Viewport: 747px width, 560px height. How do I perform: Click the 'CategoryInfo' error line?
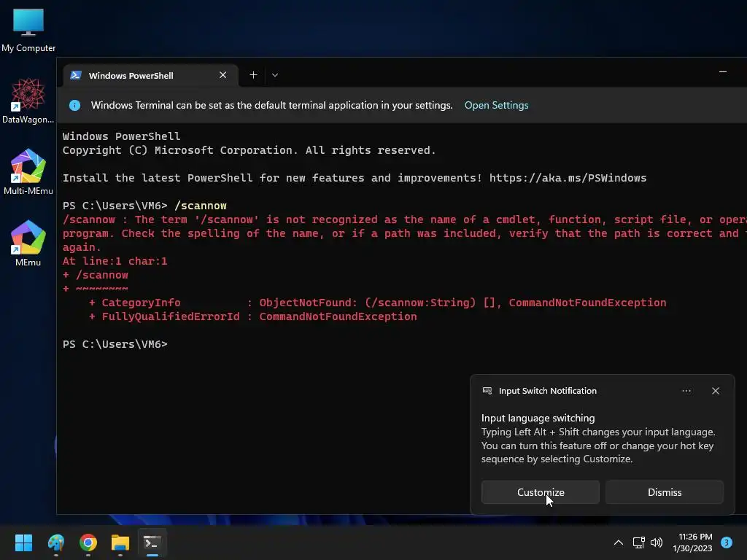[x=377, y=303]
